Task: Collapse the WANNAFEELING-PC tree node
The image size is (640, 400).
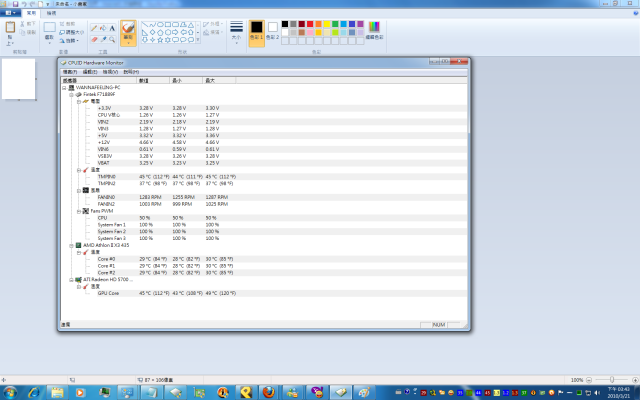Action: pyautogui.click(x=64, y=88)
